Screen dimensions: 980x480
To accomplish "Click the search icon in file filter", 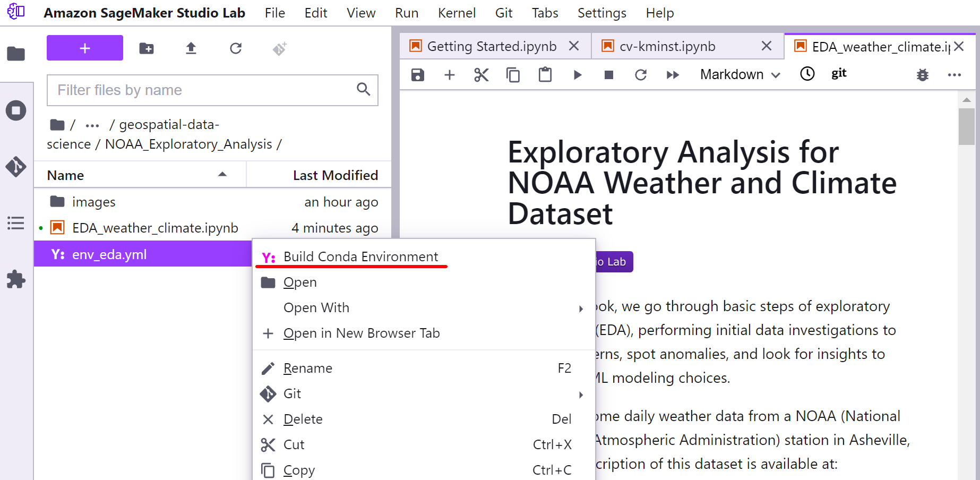I will point(364,89).
